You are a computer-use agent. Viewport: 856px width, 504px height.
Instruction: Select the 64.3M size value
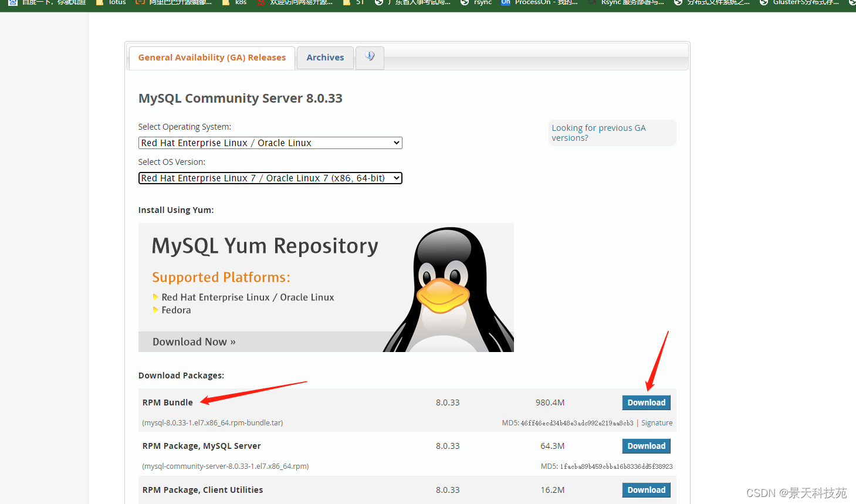(552, 446)
